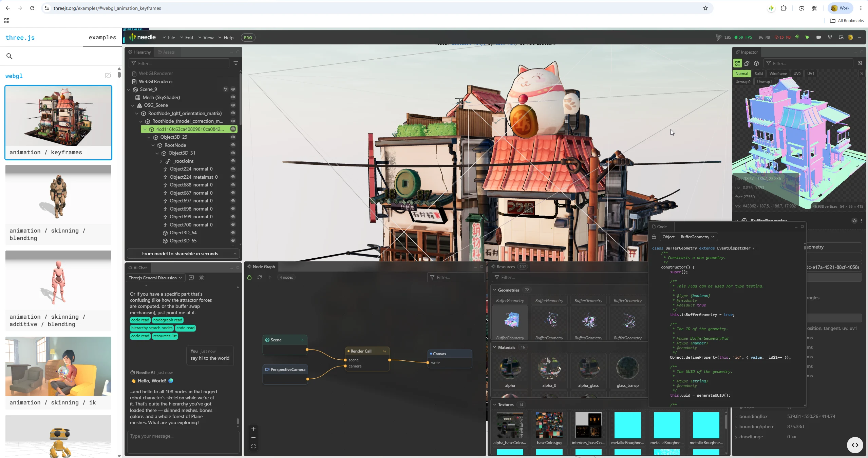868x458 pixels.
Task: Open the Help menu
Action: pos(226,38)
